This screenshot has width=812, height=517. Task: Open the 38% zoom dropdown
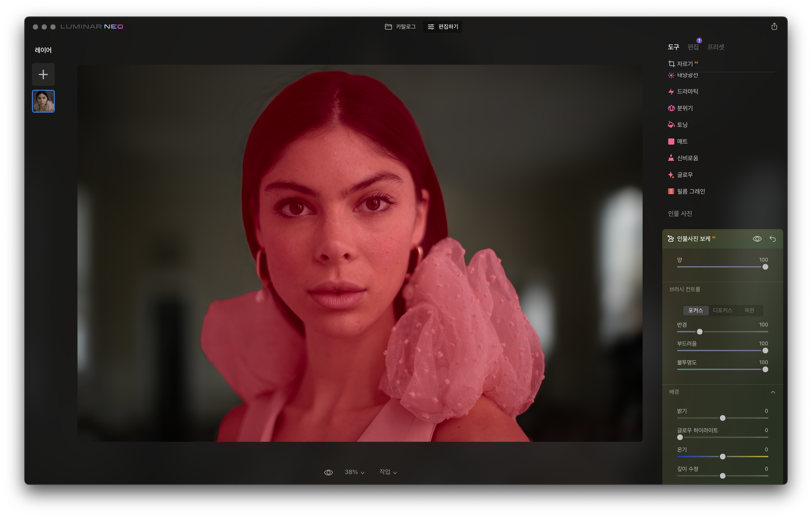click(x=354, y=472)
